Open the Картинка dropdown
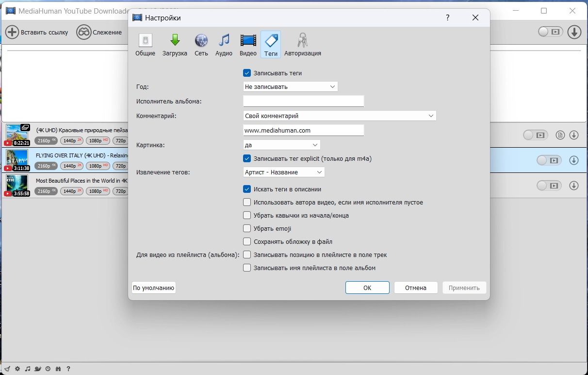 [x=281, y=145]
